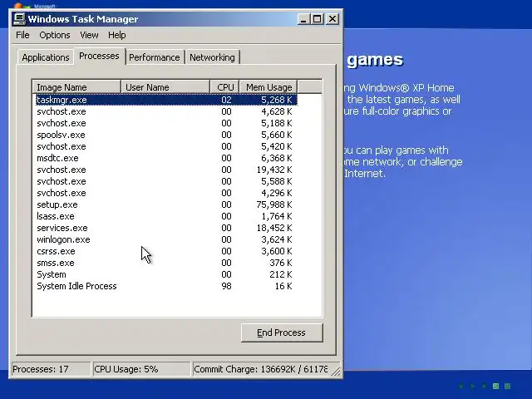532x399 pixels.
Task: Open the Networking tab
Action: (212, 57)
